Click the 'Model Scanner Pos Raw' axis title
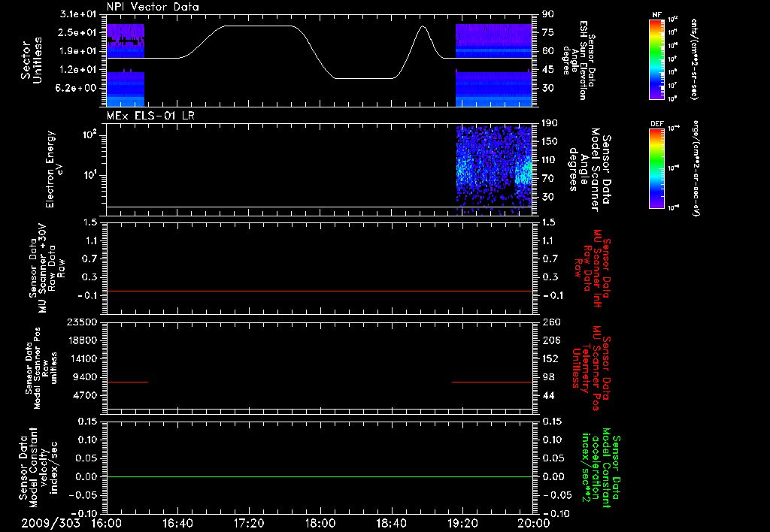Screen dimensions: 770x532 point(41,368)
